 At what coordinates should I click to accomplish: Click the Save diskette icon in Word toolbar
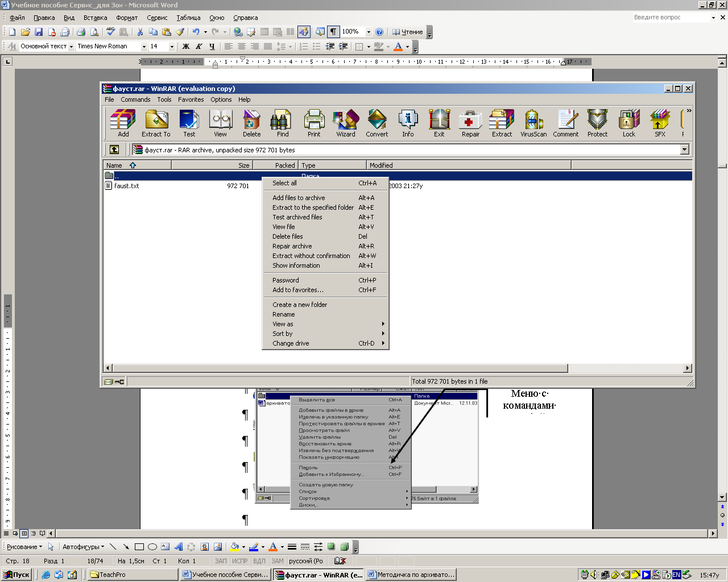(x=39, y=32)
